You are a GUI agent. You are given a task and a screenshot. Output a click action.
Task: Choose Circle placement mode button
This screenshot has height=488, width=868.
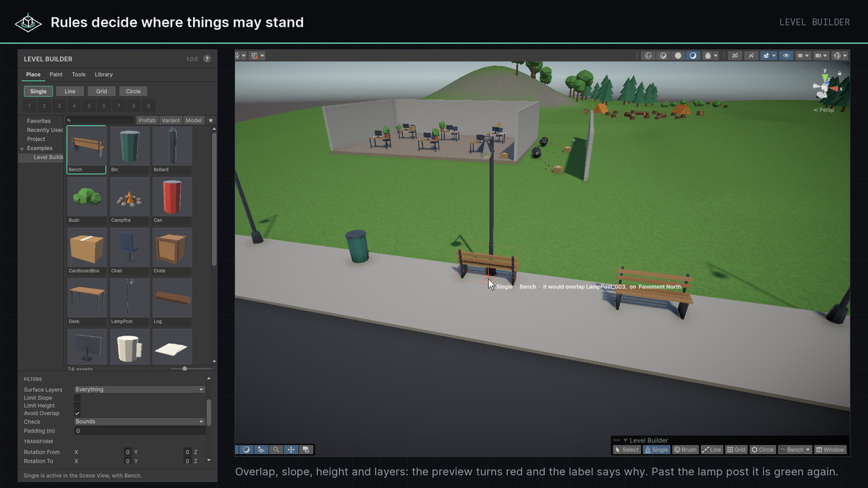tap(133, 91)
